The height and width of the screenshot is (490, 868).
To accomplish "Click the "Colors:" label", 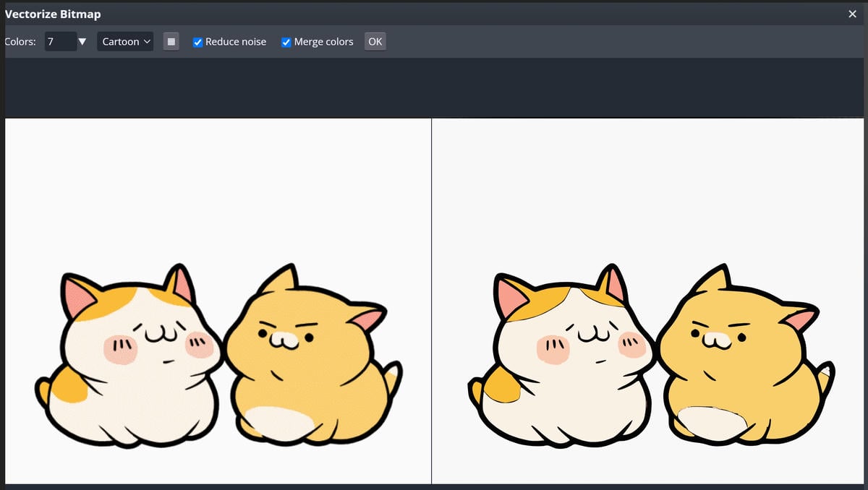I will (20, 42).
